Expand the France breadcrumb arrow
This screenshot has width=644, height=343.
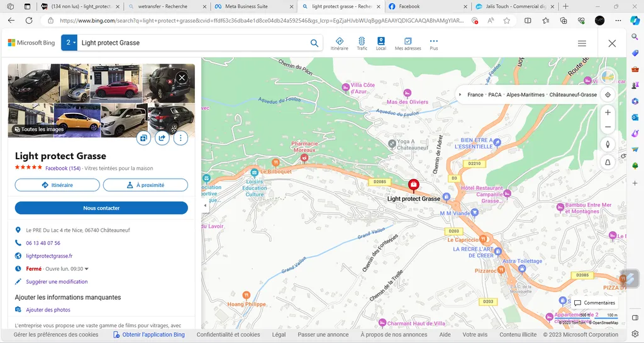click(460, 95)
